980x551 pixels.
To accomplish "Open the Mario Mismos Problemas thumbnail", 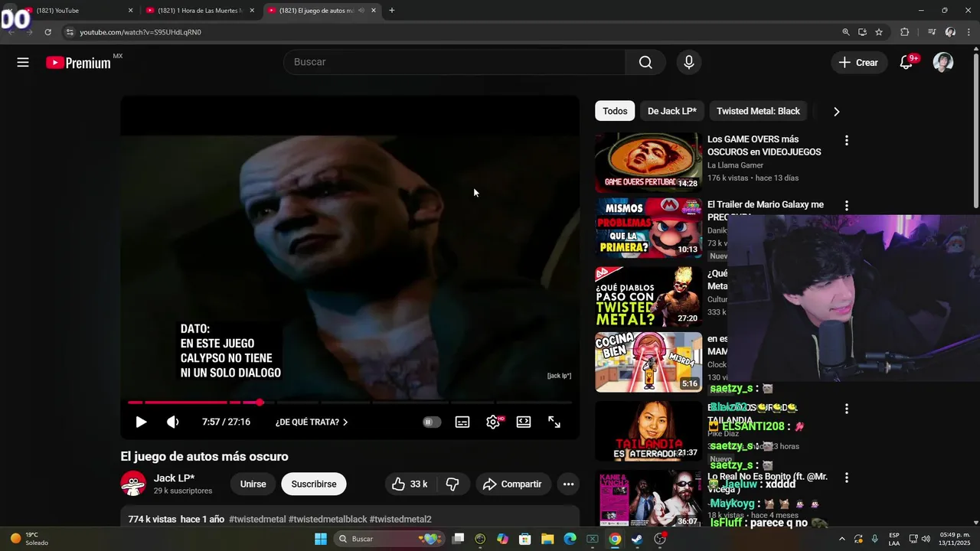I will 648,228.
